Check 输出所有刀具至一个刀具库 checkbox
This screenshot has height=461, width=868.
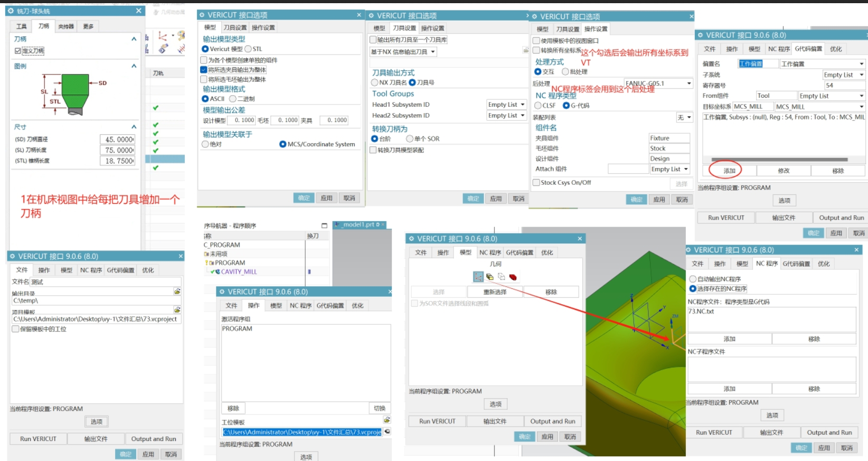[373, 40]
